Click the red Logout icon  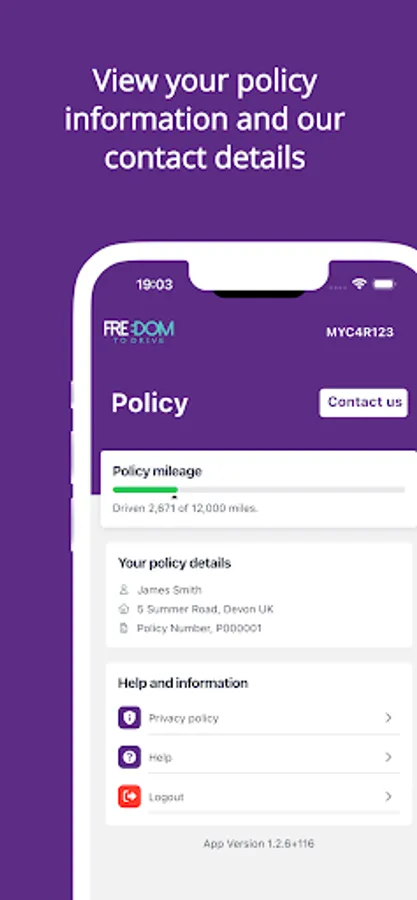[x=130, y=797]
